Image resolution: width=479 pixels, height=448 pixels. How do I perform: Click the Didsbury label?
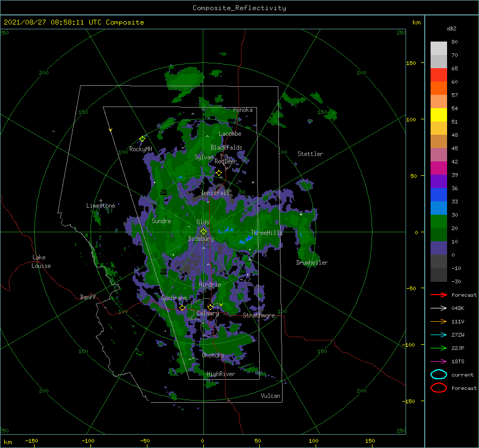(x=201, y=239)
